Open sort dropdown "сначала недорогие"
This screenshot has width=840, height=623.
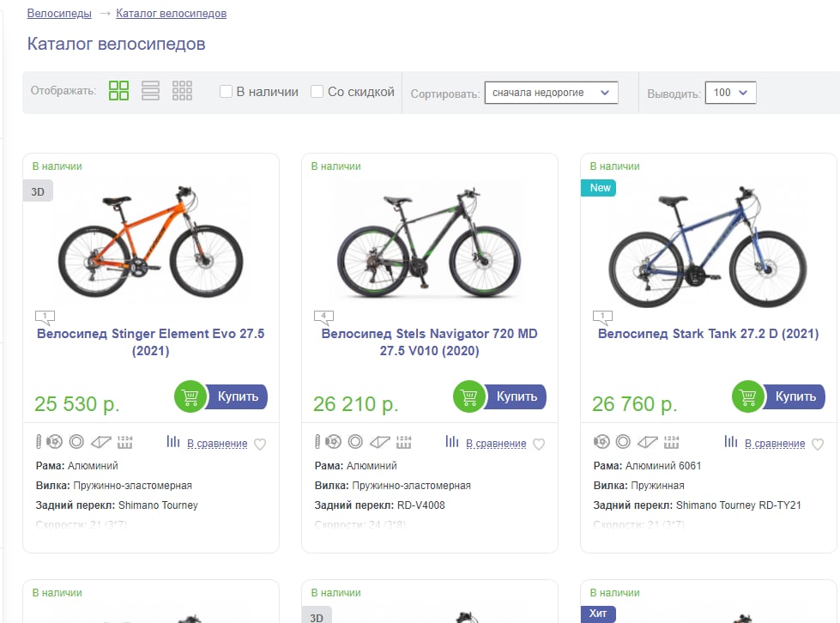[551, 93]
